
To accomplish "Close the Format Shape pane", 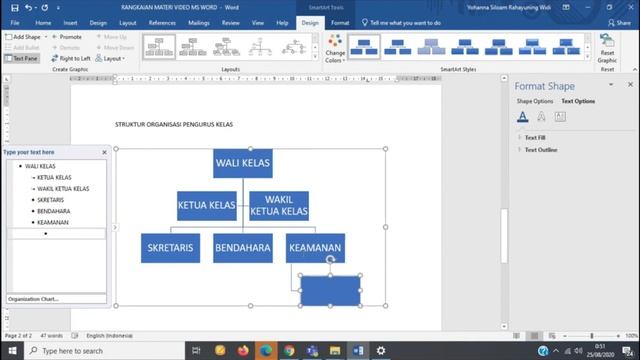I will (630, 84).
